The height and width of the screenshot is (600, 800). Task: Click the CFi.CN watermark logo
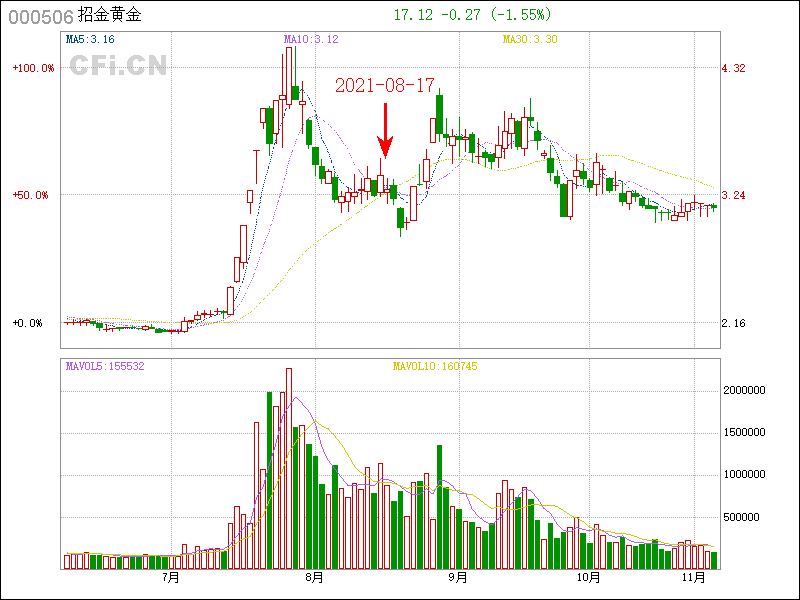[x=117, y=66]
